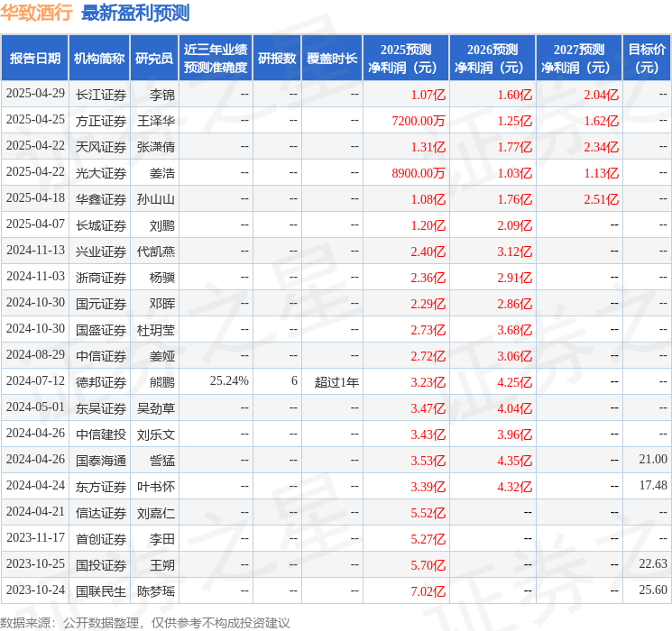The height and width of the screenshot is (631, 672).
Task: Click the 22.63 target price
Action: (653, 563)
